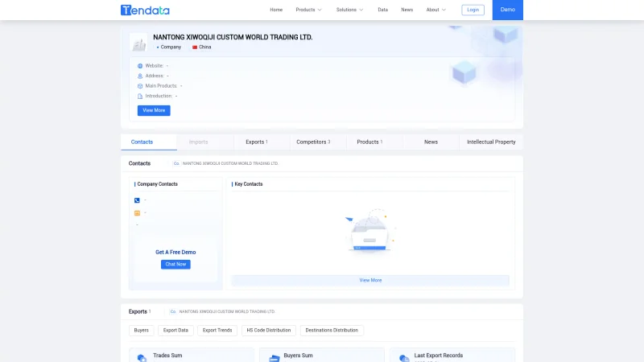This screenshot has width=644, height=362.
Task: Expand the Solutions dropdown menu
Action: coord(349,10)
